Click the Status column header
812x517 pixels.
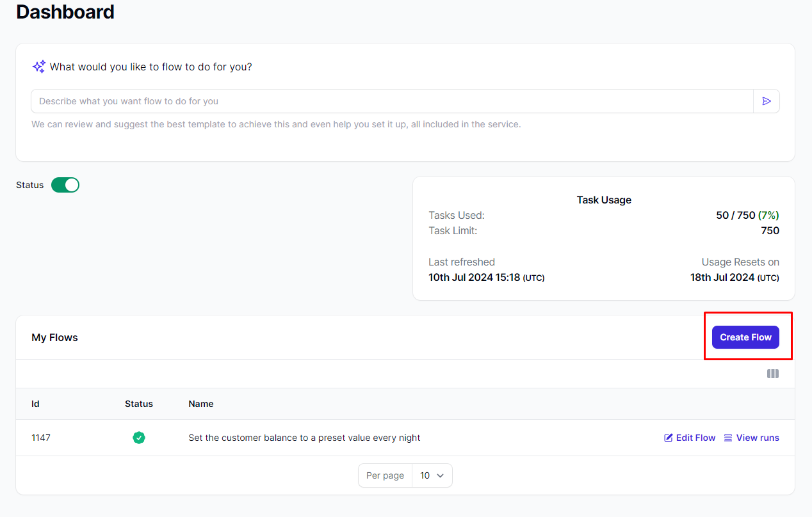[139, 404]
